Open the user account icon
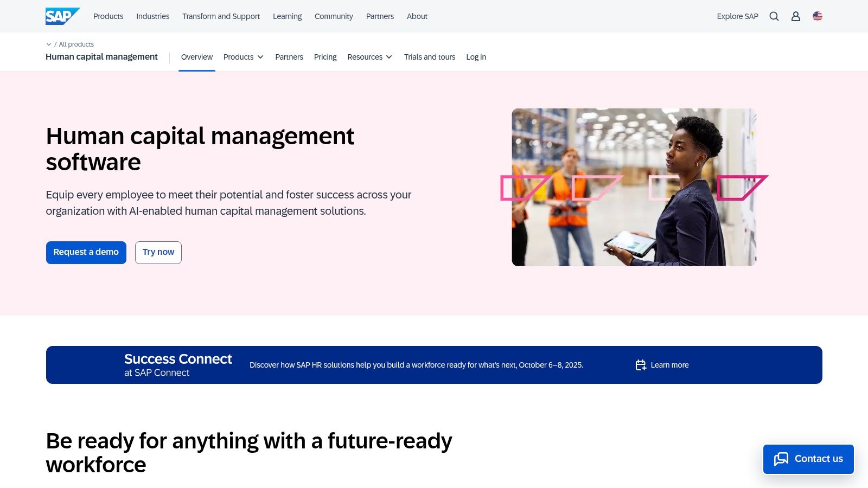 point(796,16)
